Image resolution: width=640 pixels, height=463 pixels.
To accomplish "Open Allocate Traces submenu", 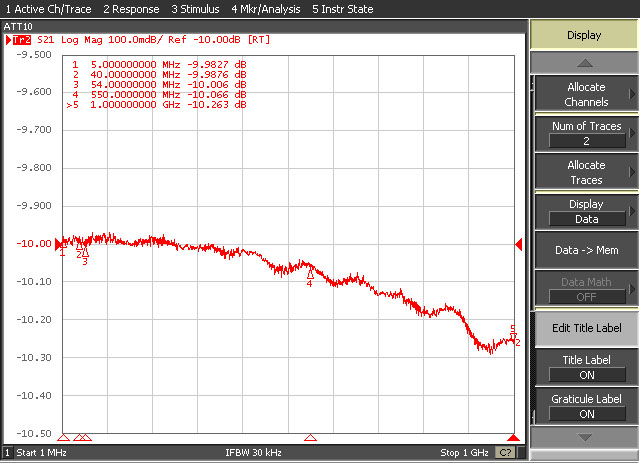I will tap(586, 172).
